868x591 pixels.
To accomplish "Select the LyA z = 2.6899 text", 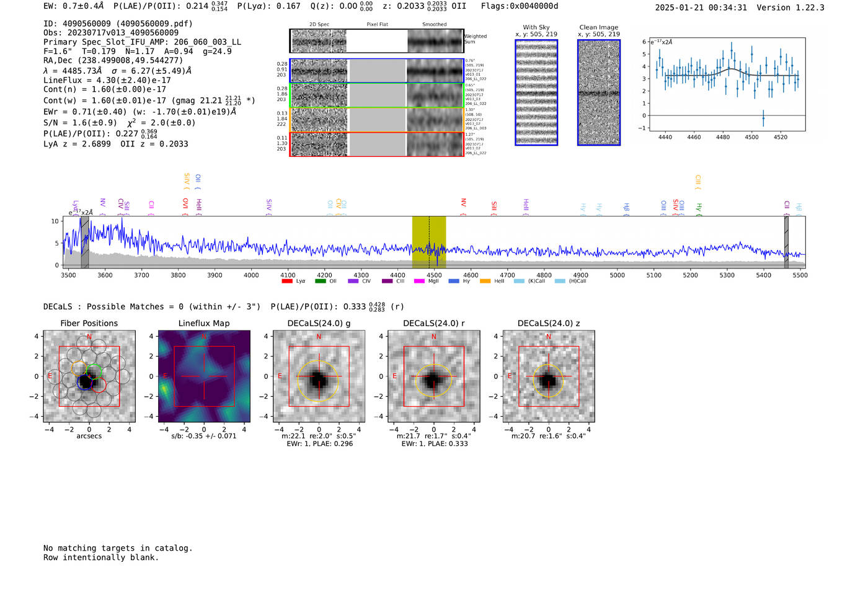I will pyautogui.click(x=77, y=144).
